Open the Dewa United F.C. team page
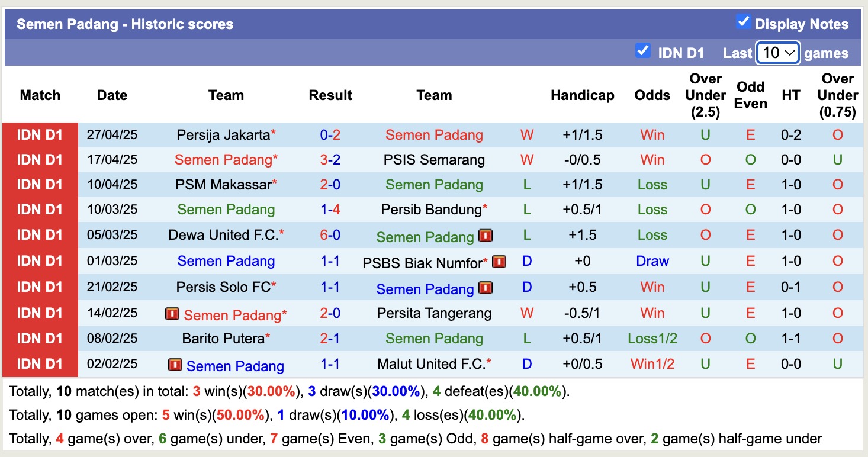This screenshot has height=457, width=868. click(227, 234)
